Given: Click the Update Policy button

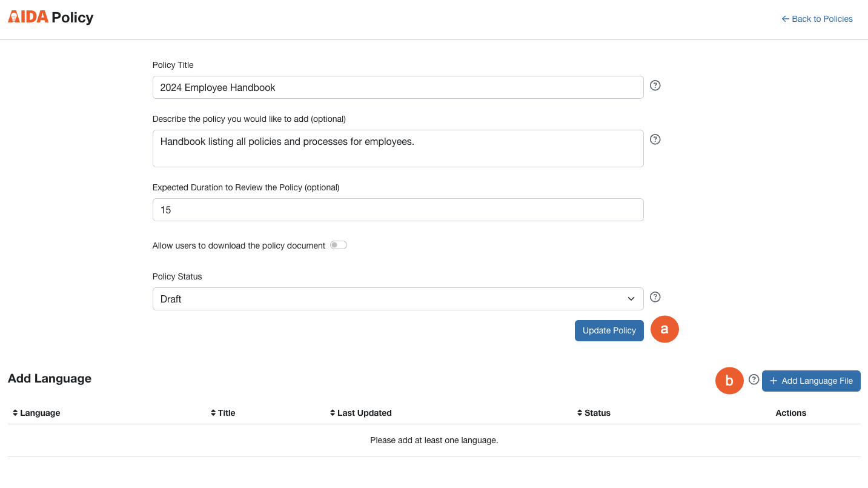Looking at the screenshot, I should coord(609,330).
